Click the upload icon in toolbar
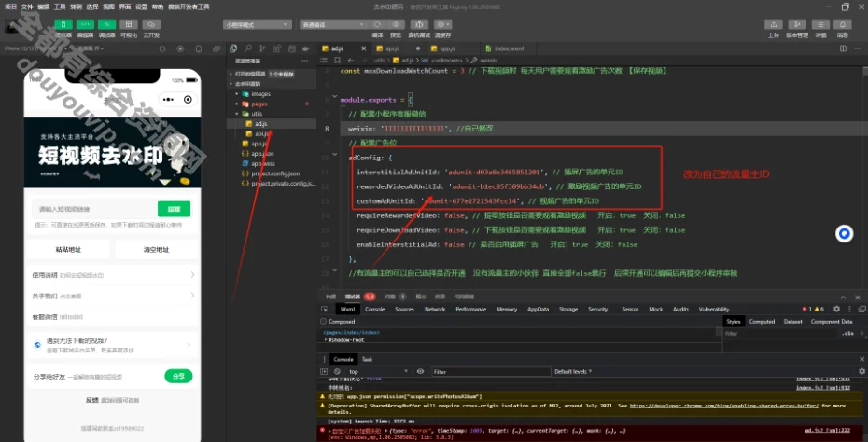This screenshot has width=868, height=442. 773,23
